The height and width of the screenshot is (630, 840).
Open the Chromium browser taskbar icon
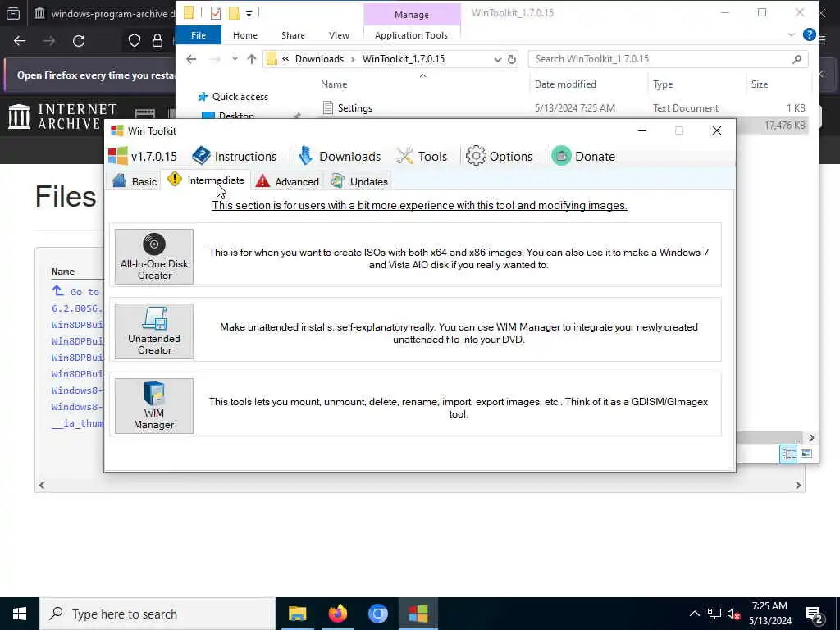pyautogui.click(x=377, y=614)
